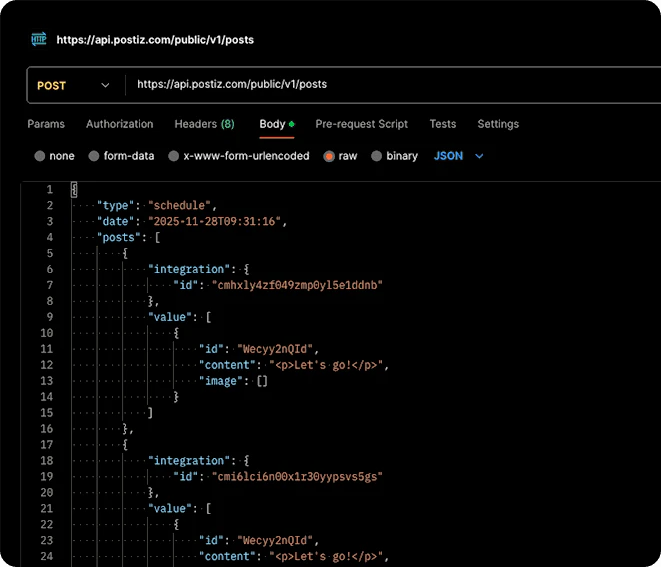Expand the JSON format dropdown
The height and width of the screenshot is (567, 661).
458,156
